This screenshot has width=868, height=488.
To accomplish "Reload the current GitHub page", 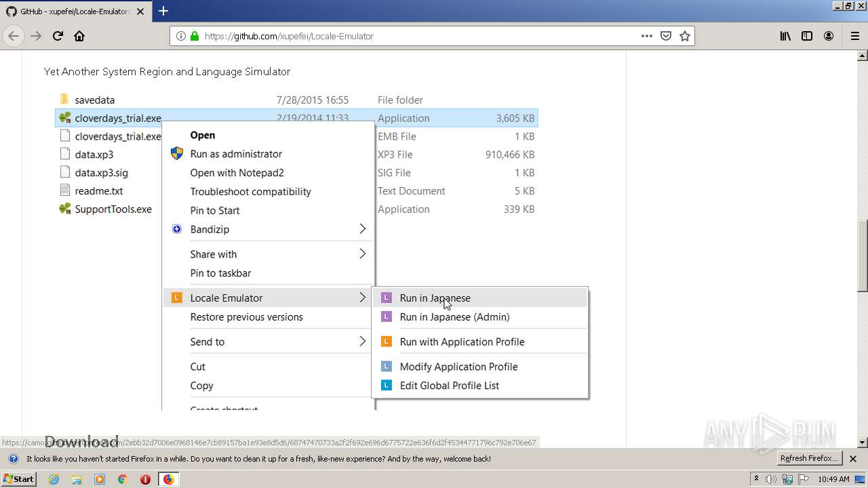I will click(58, 36).
